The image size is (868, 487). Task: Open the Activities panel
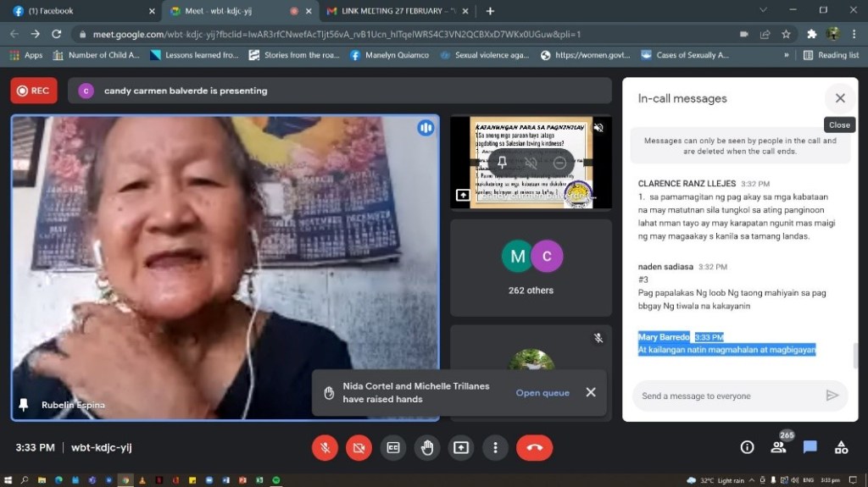pyautogui.click(x=841, y=447)
